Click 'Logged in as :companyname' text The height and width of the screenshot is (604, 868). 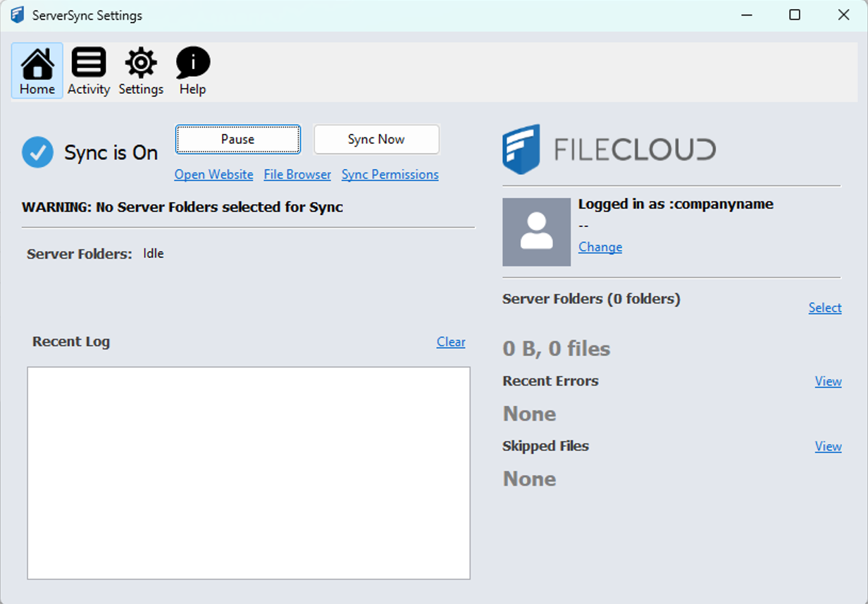(x=676, y=204)
